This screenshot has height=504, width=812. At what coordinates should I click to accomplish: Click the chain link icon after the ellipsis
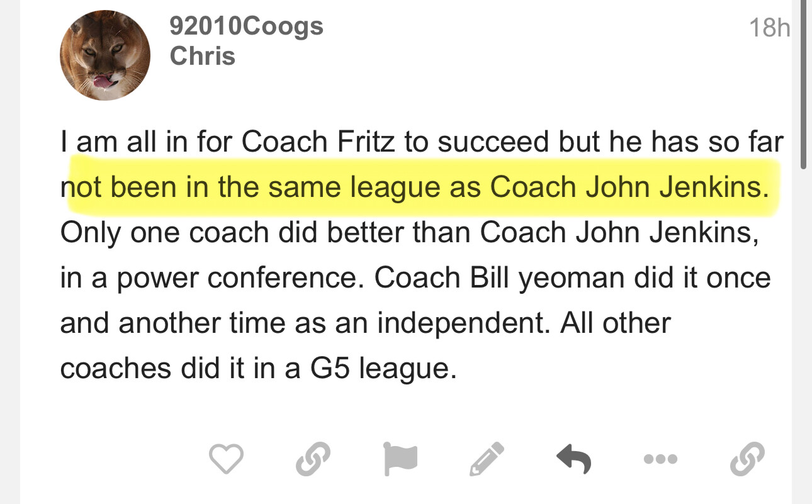(x=747, y=459)
